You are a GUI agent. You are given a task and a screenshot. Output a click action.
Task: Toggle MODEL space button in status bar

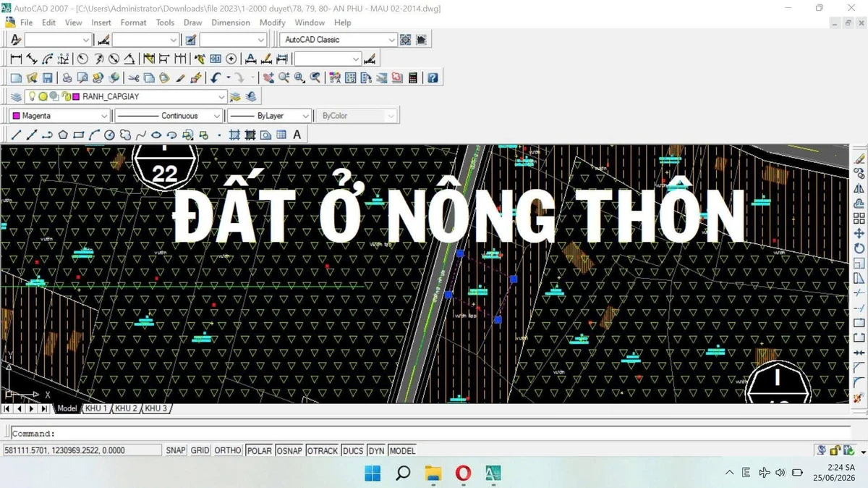point(402,450)
